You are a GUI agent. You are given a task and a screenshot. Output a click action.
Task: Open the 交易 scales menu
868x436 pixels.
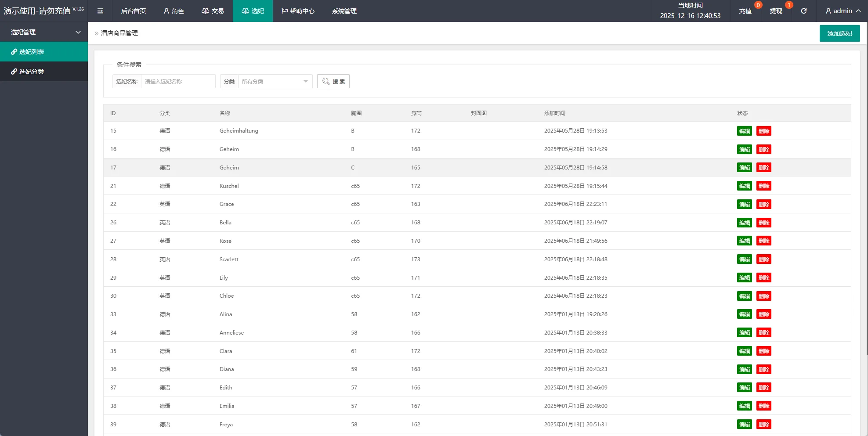coord(213,11)
